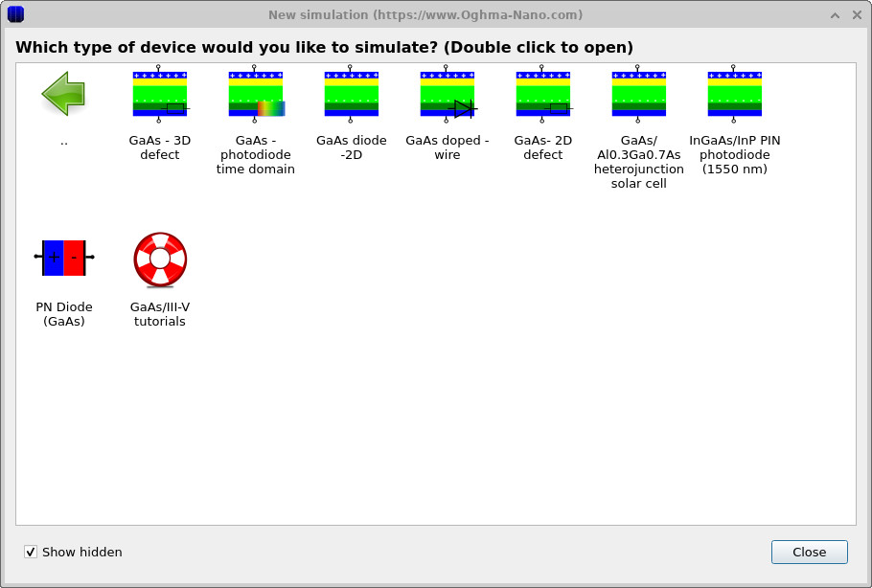Uncheck the Show hidden checkbox
This screenshot has height=588, width=872.
pos(31,552)
